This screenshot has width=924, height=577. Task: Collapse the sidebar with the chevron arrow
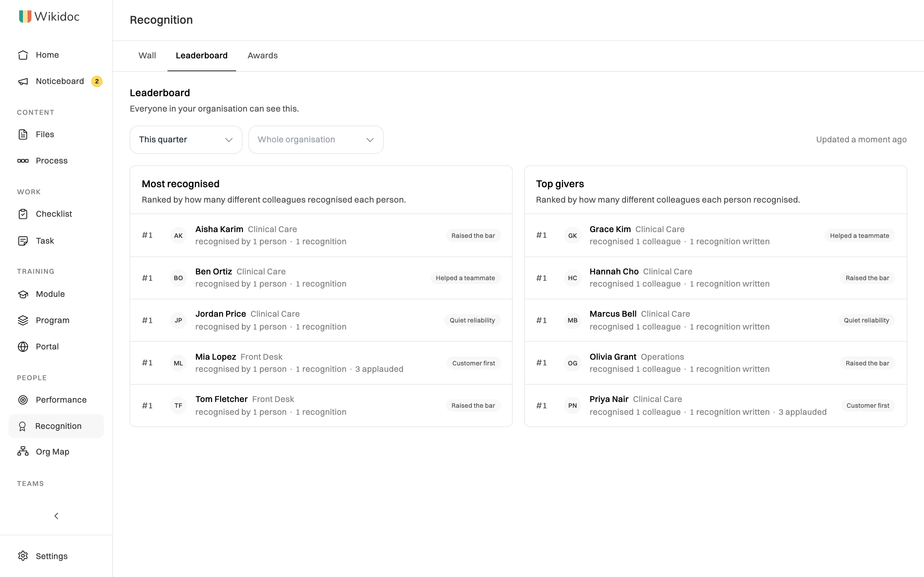pos(56,516)
